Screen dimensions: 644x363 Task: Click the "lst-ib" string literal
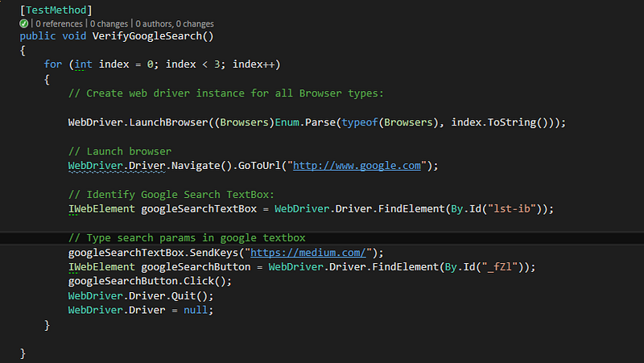pyautogui.click(x=512, y=208)
